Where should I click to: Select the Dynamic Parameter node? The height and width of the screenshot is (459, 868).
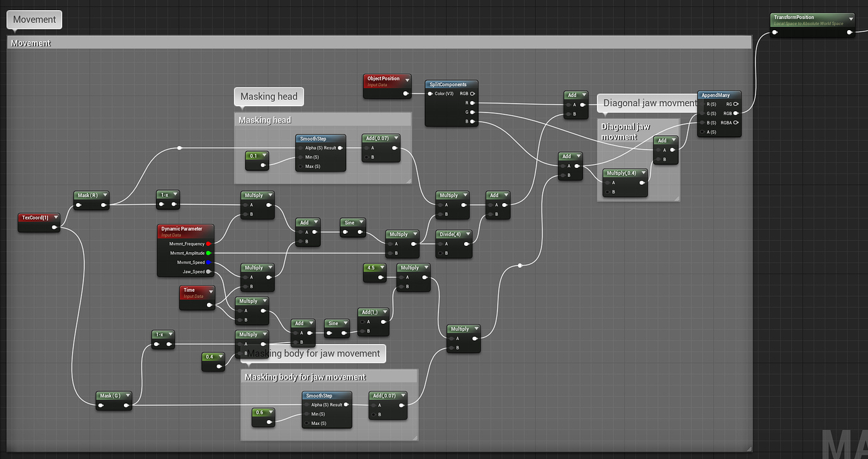click(x=184, y=229)
